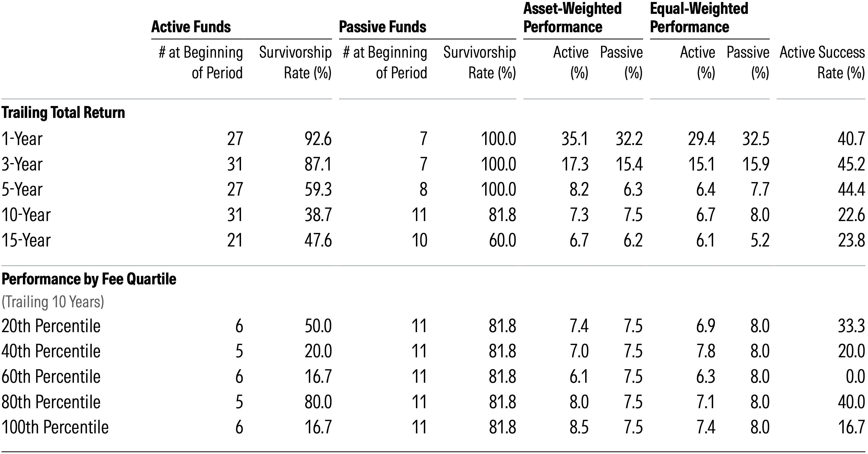Viewport: 868px width, 454px height.
Task: Click the 10-Year row label
Action: coord(26,215)
